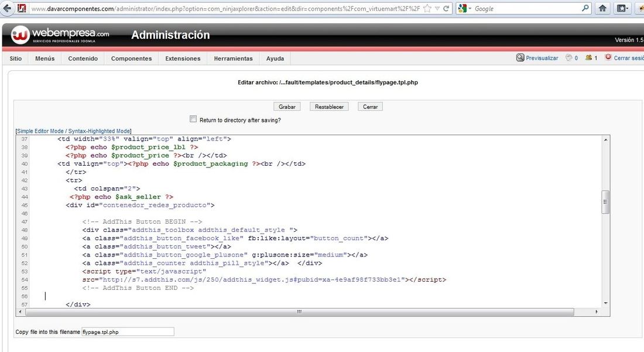Bookmark this page with the star icon
This screenshot has width=644, height=352.
[x=427, y=8]
